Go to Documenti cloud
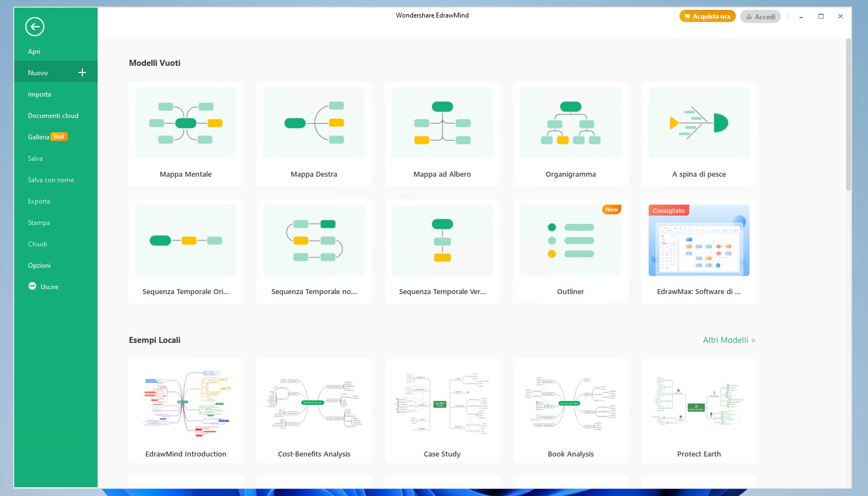Image resolution: width=868 pixels, height=496 pixels. tap(53, 116)
